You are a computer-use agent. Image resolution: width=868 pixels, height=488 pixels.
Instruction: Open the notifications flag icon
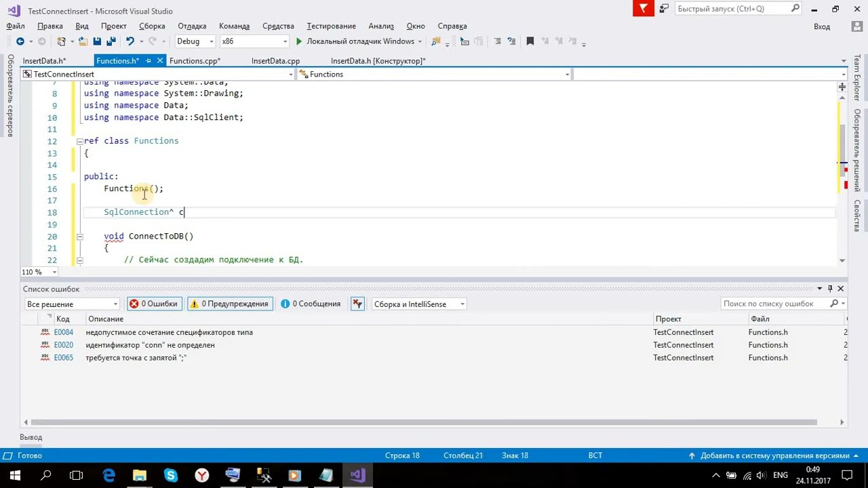click(644, 8)
